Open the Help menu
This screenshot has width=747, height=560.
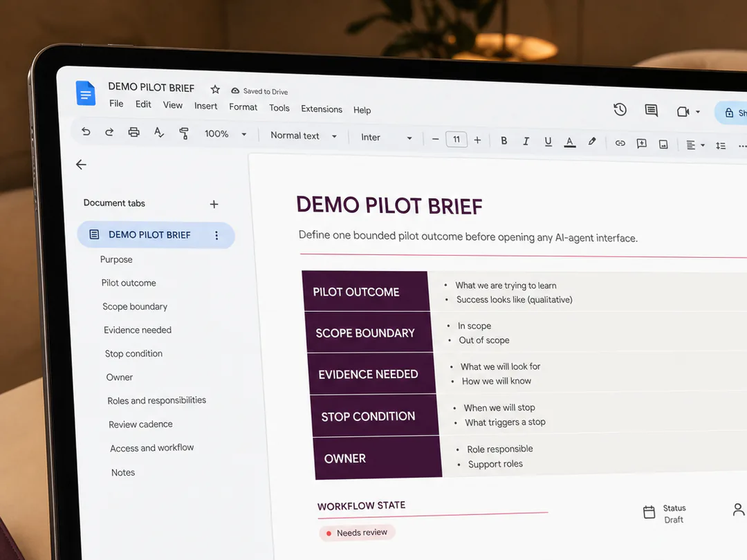coord(362,110)
